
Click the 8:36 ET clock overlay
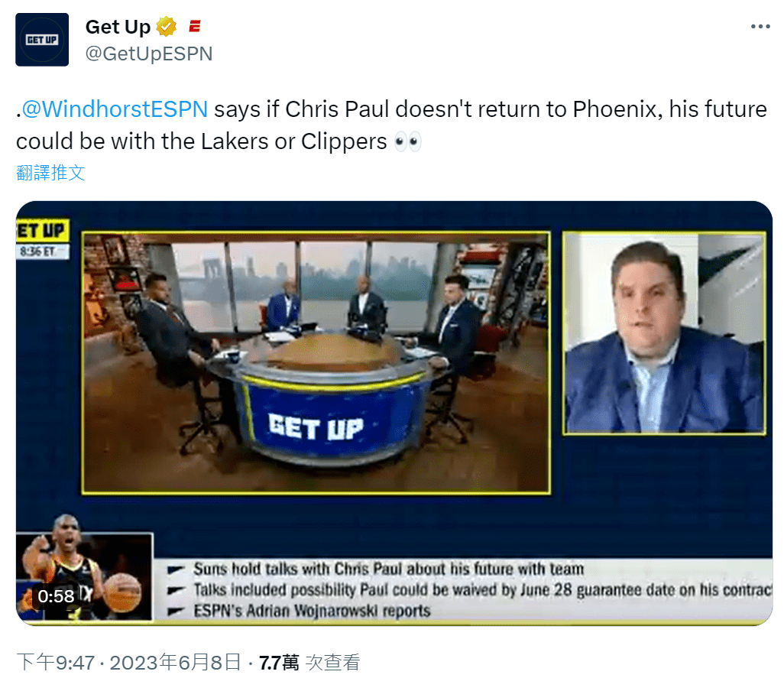click(x=42, y=251)
